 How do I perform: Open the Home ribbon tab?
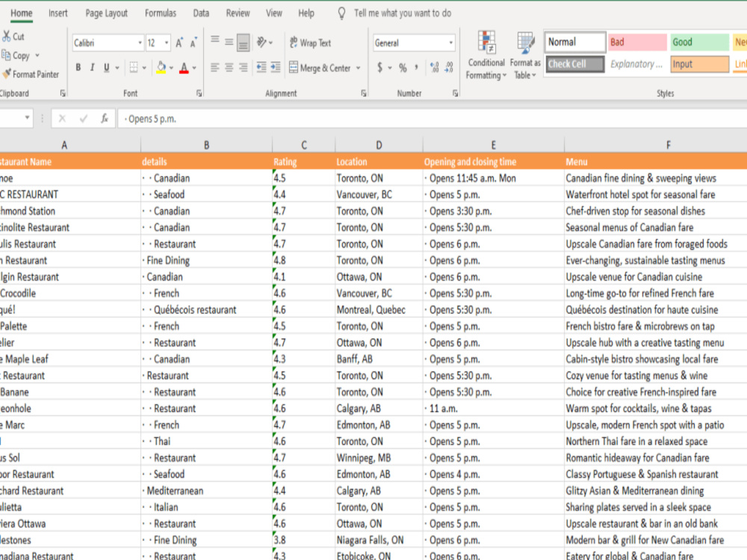pyautogui.click(x=22, y=13)
